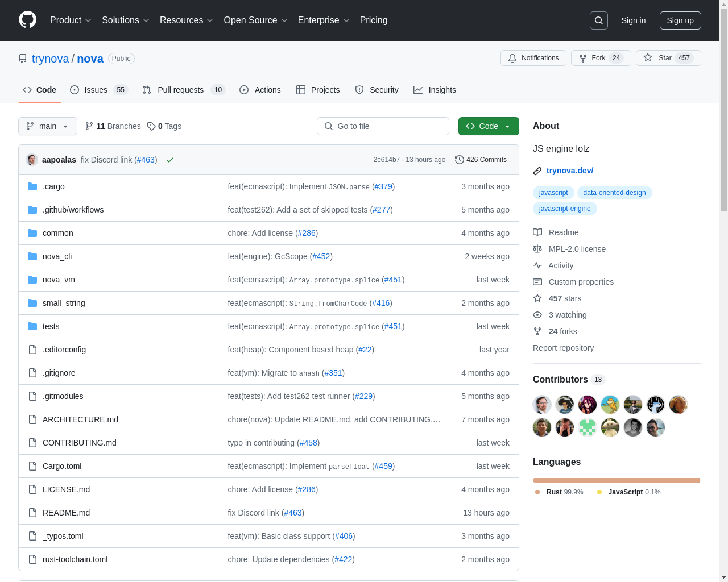Click the javascript-engine topic tag

pyautogui.click(x=565, y=209)
